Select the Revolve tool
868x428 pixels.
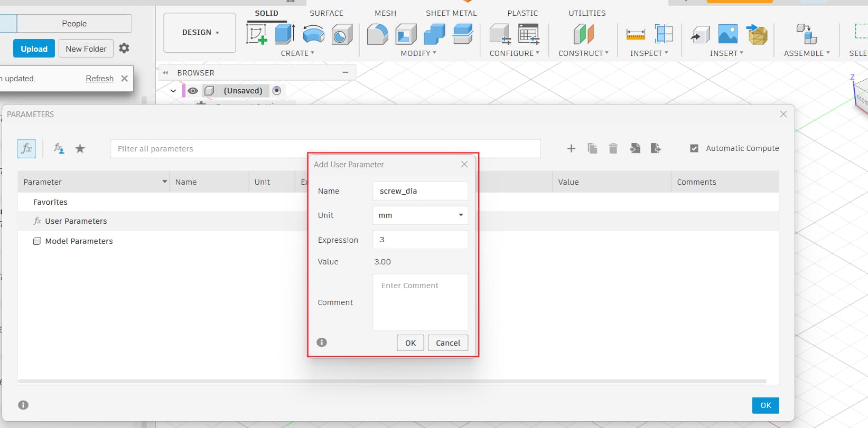[x=314, y=34]
